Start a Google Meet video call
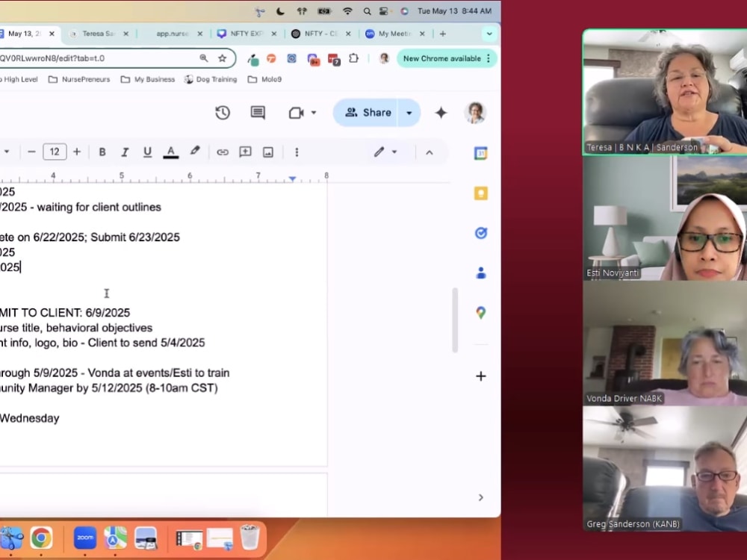This screenshot has height=560, width=747. tap(297, 113)
